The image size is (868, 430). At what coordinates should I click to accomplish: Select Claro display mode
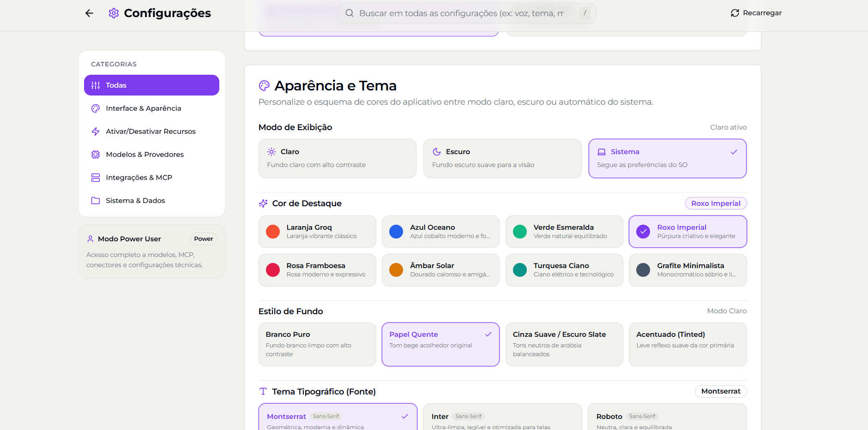(x=338, y=158)
